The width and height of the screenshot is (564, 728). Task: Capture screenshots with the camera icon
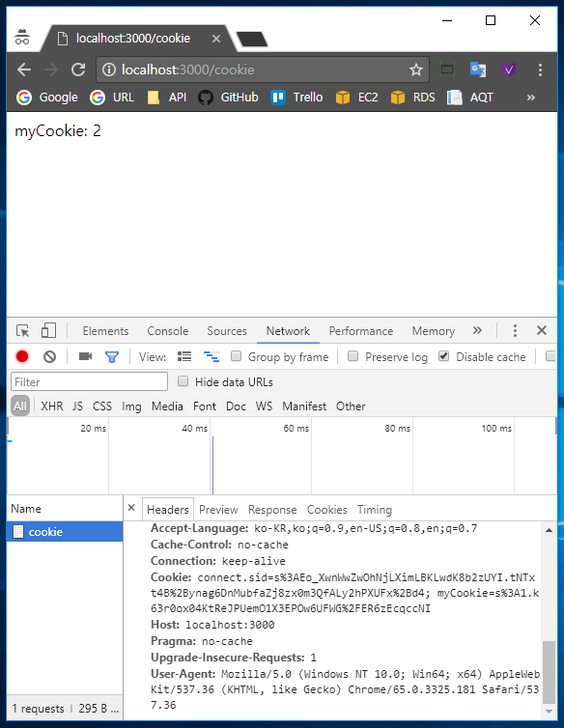pos(85,356)
